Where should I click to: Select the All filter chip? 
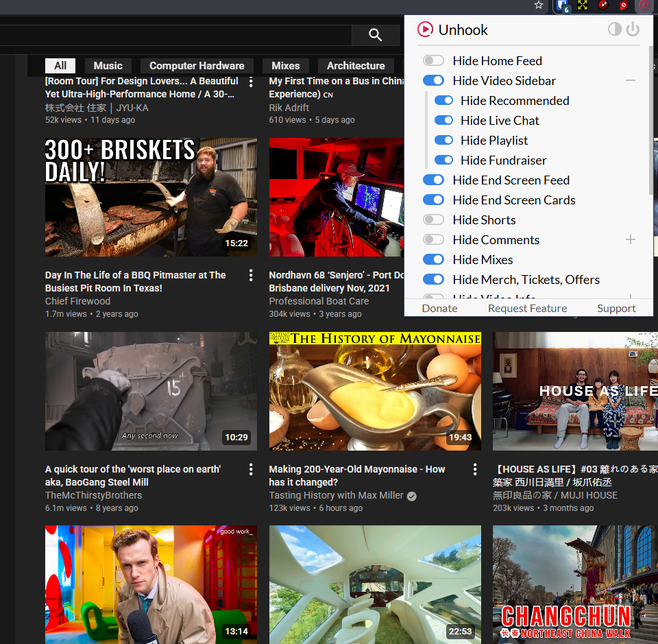(x=60, y=65)
